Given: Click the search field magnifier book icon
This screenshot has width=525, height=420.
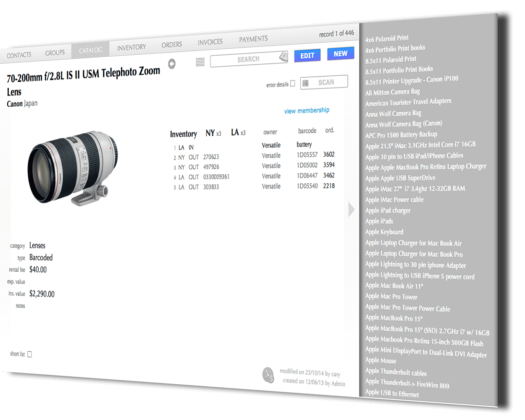Looking at the screenshot, I should pos(283,56).
